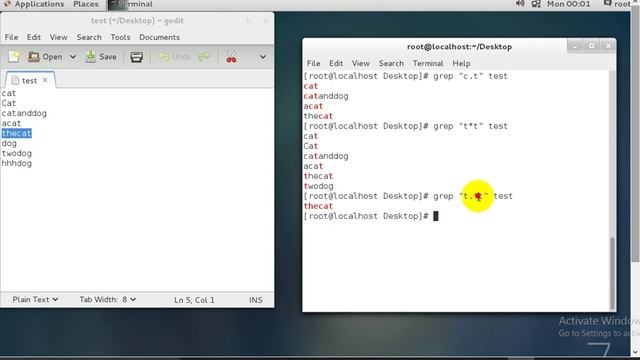Open gedit Edit menu
Screen dimensions: 640x360
[33, 37]
